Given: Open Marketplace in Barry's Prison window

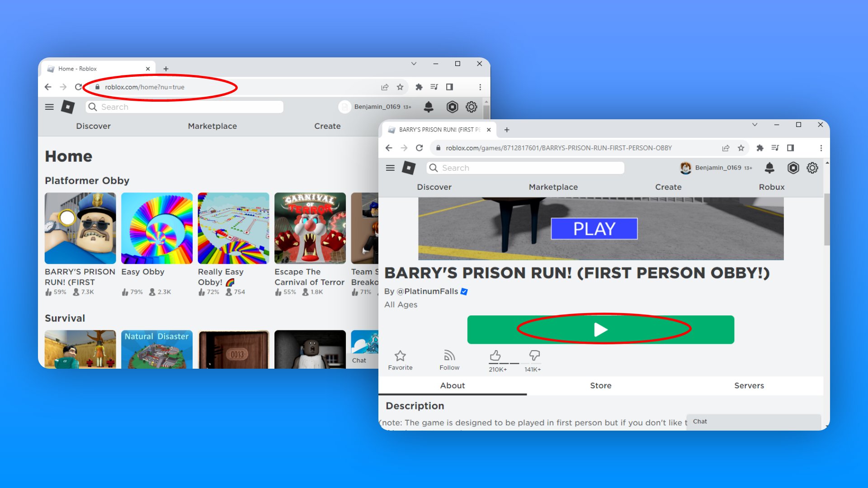Looking at the screenshot, I should coord(553,187).
